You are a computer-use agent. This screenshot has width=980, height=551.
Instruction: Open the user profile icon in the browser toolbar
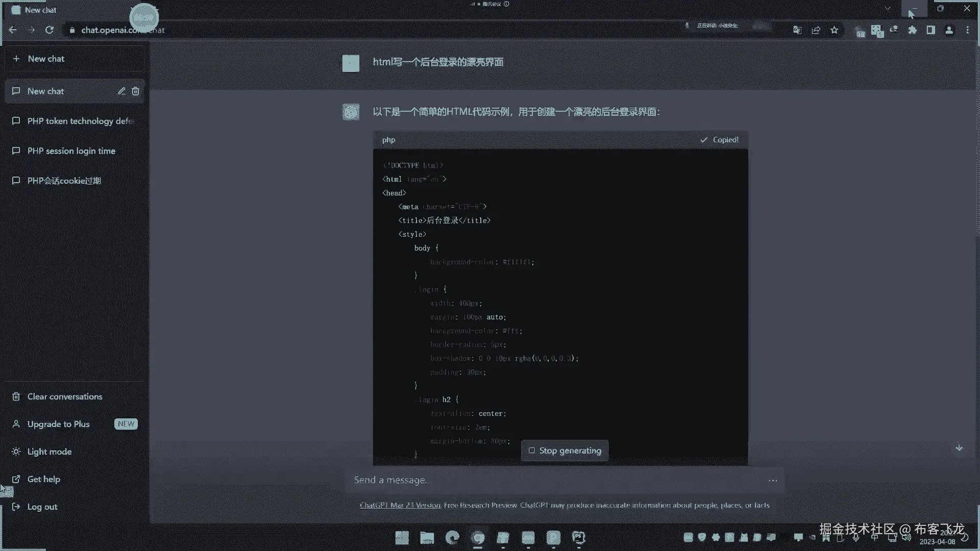point(949,30)
